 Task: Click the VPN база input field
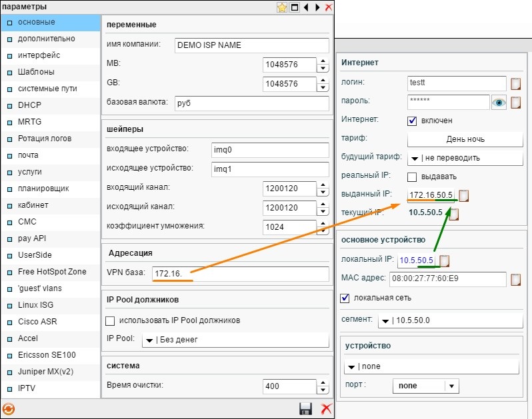point(240,274)
